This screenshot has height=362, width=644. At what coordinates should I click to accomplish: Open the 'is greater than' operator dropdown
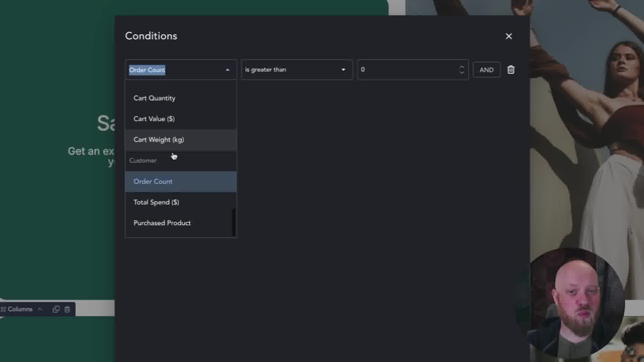297,70
